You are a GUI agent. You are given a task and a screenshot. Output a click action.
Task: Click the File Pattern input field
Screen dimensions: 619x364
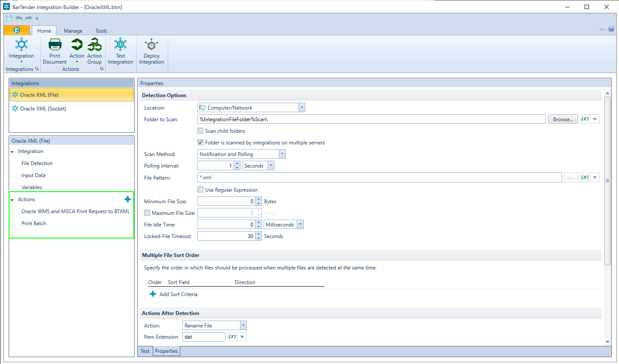point(380,177)
